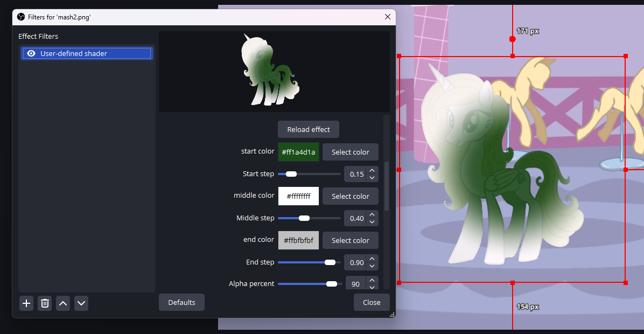
Task: Click the white middle color swatch
Action: (298, 196)
